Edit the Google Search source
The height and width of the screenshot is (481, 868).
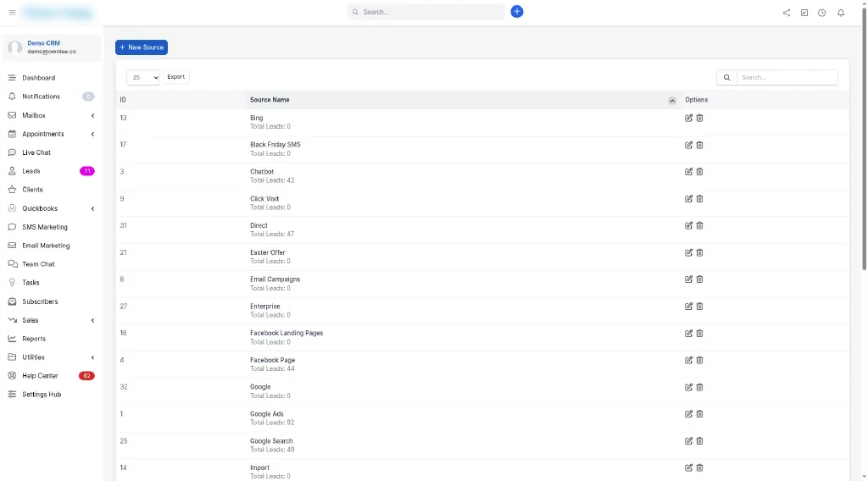[x=688, y=440]
